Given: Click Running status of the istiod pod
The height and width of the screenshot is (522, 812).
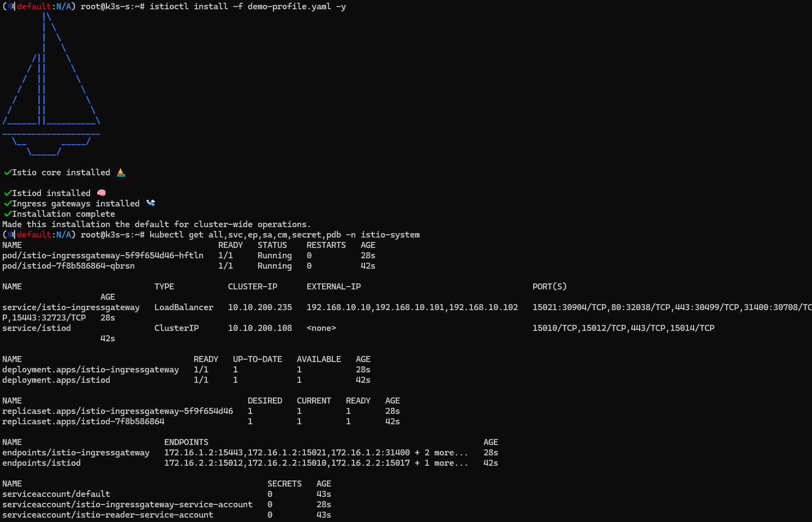Looking at the screenshot, I should pos(274,266).
